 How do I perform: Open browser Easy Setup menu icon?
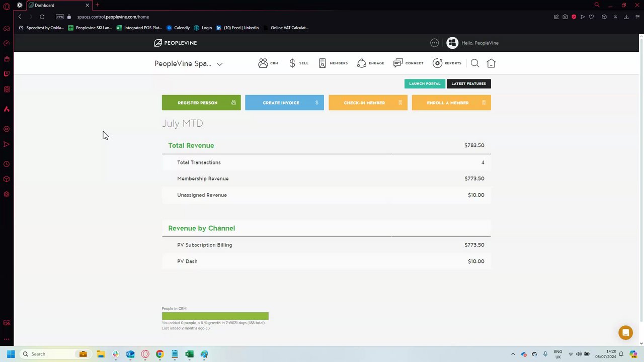point(636,17)
